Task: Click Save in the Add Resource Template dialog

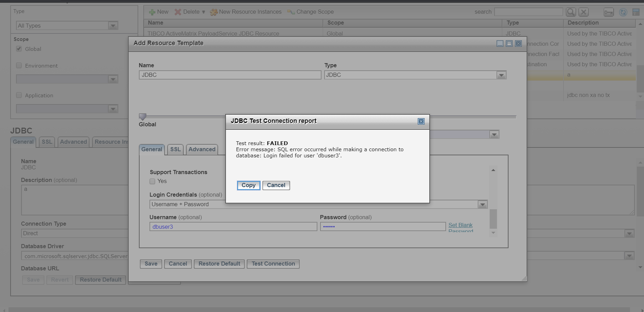Action: [x=151, y=264]
